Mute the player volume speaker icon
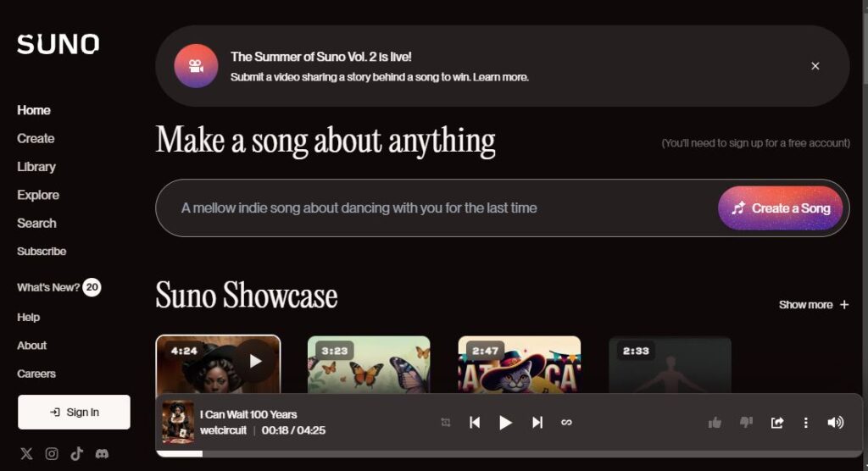868x471 pixels. click(x=835, y=423)
